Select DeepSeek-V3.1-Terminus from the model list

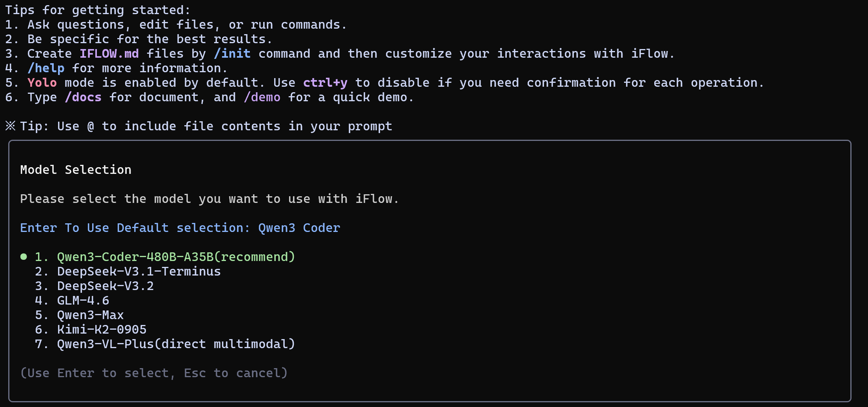click(x=138, y=271)
